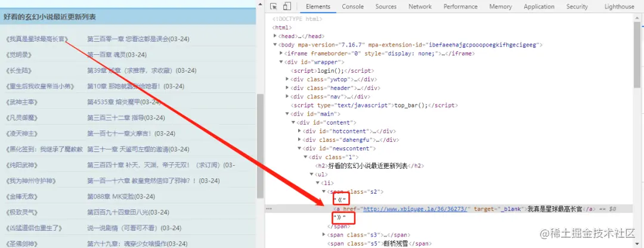The image size is (644, 248).
Task: Open the Sources tab
Action: [386, 7]
